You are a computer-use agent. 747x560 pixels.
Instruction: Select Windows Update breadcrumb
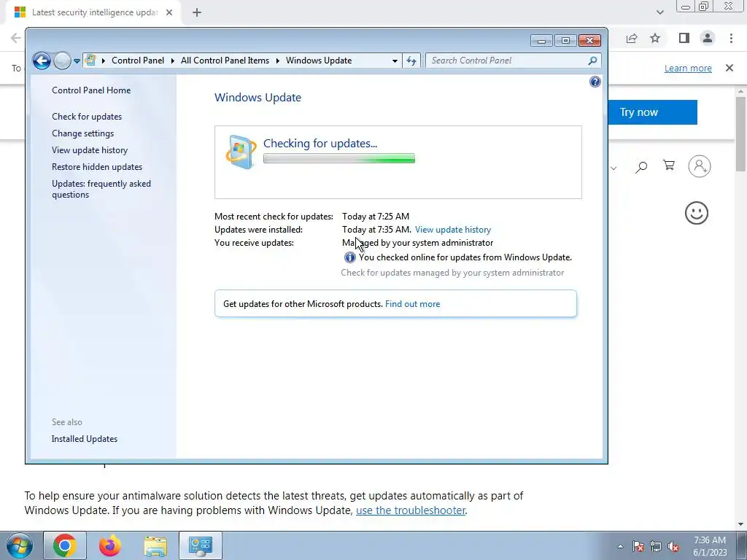pyautogui.click(x=319, y=61)
